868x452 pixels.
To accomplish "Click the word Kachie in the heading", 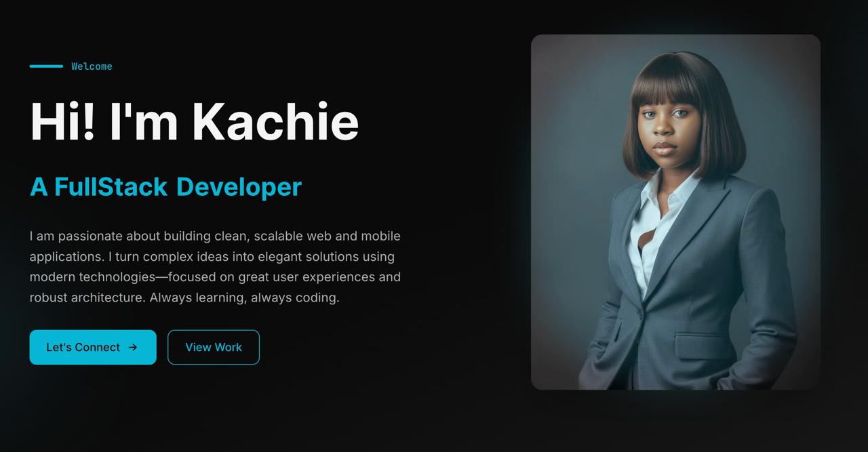I will [x=275, y=122].
